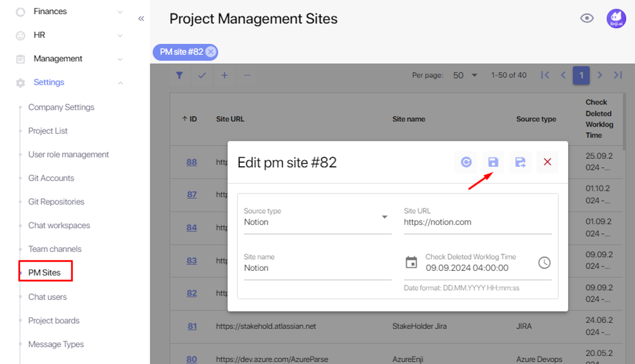
Task: Open Git Repositories in sidebar
Action: 56,202
